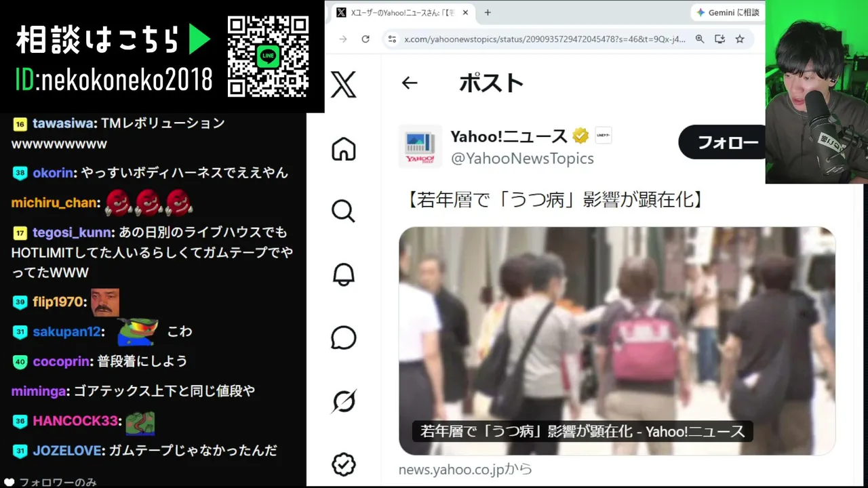Click username okorin in chat
The width and height of the screenshot is (868, 488).
pyautogui.click(x=52, y=173)
